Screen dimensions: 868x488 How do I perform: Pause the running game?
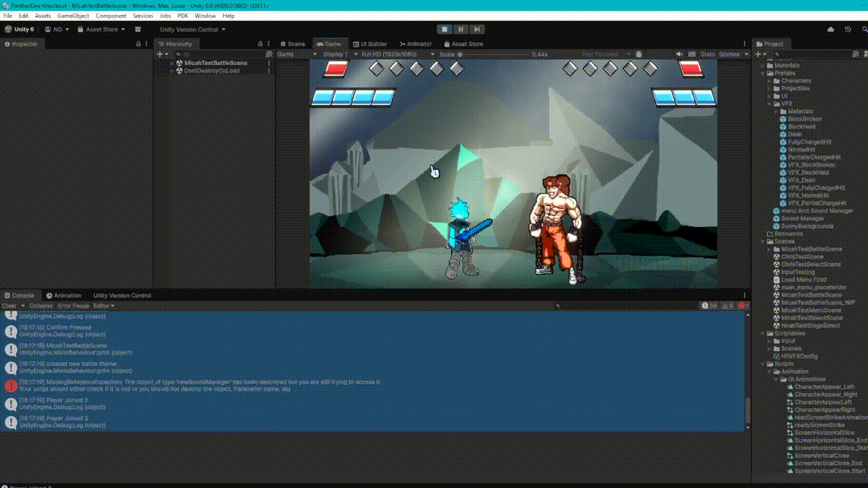461,29
